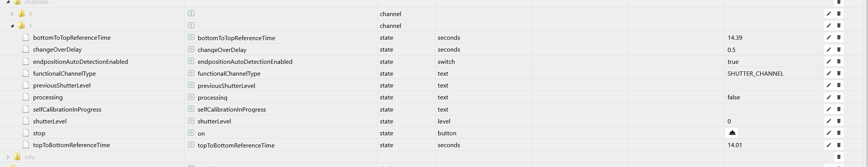The image size is (868, 167).
Task: Click the processing value false
Action: pos(733,97)
